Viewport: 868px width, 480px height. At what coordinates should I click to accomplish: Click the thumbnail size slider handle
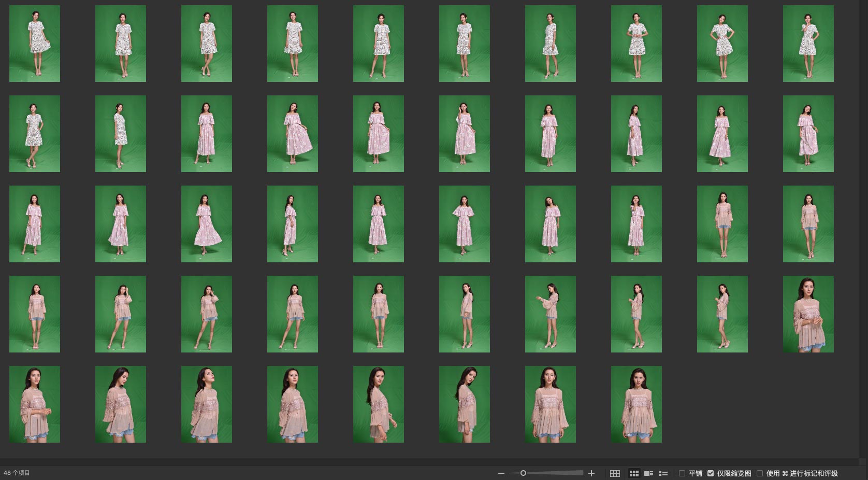[x=523, y=473]
